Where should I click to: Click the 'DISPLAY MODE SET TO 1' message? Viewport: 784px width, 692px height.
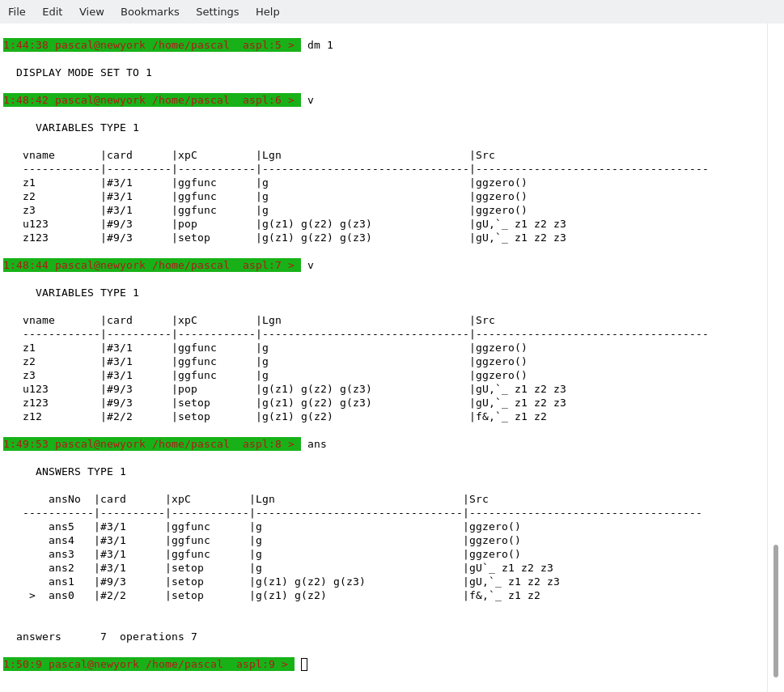(x=84, y=73)
